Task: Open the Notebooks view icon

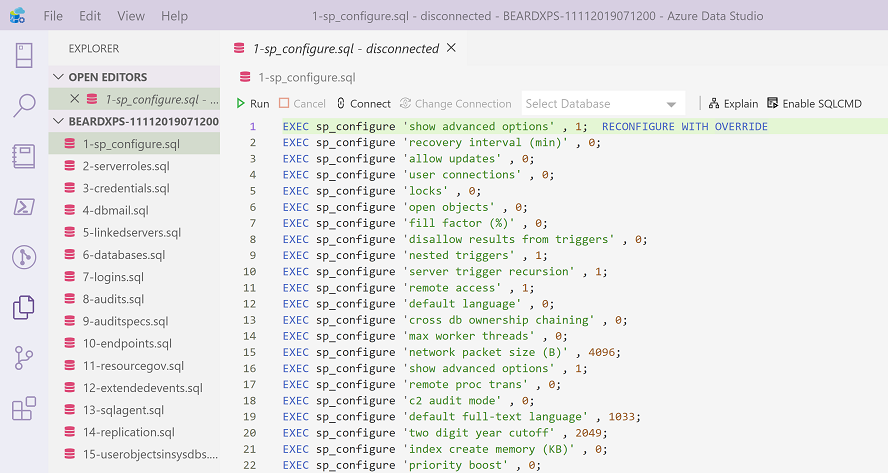Action: (x=24, y=156)
